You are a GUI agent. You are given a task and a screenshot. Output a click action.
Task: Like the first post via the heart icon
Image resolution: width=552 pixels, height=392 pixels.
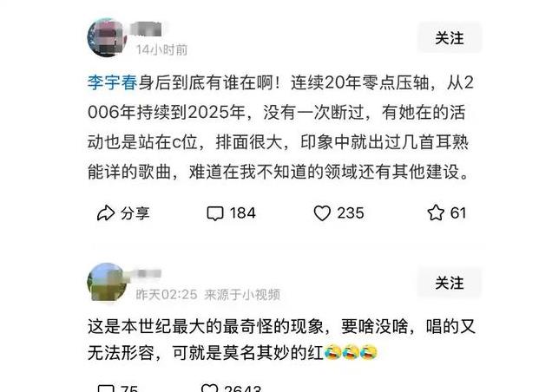(322, 212)
